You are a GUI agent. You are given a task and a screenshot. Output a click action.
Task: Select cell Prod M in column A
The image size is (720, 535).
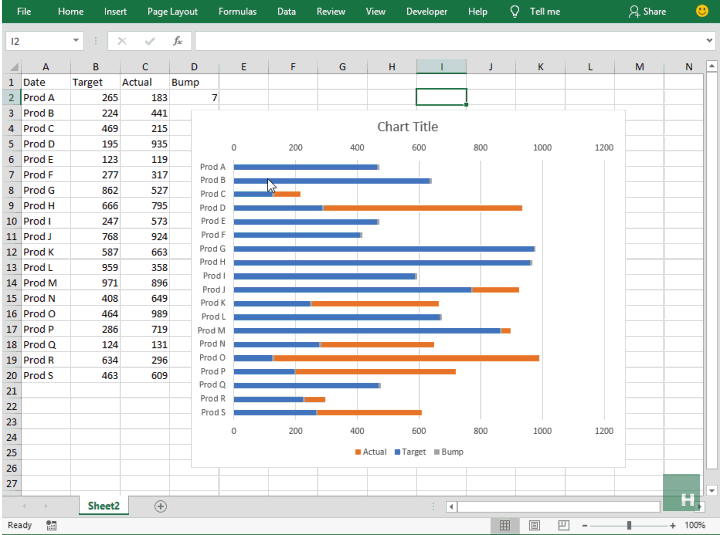pyautogui.click(x=46, y=283)
